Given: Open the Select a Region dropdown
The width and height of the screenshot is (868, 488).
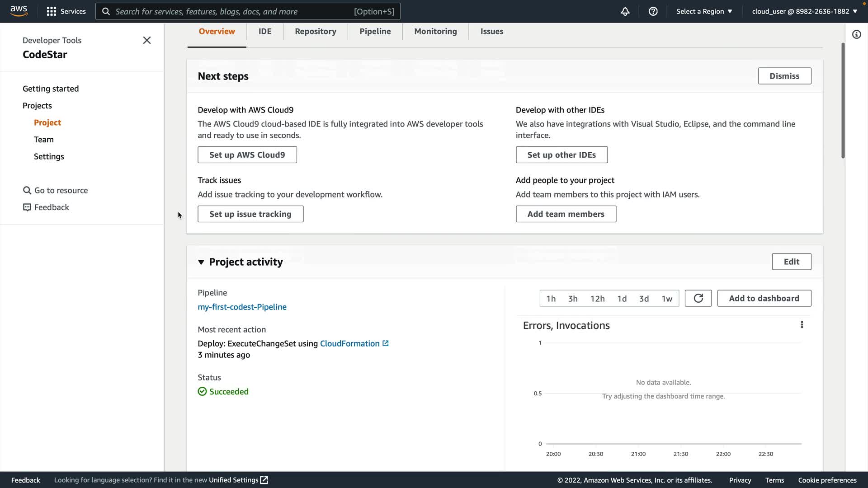Looking at the screenshot, I should [x=704, y=11].
